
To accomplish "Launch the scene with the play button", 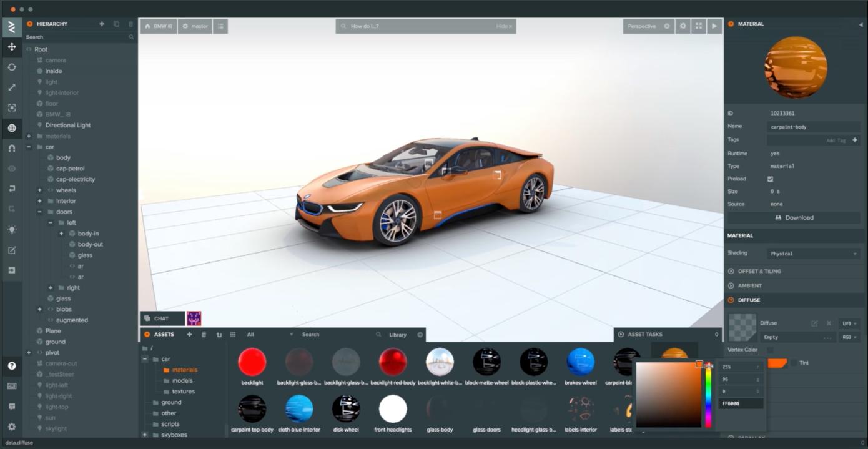I will 714,26.
